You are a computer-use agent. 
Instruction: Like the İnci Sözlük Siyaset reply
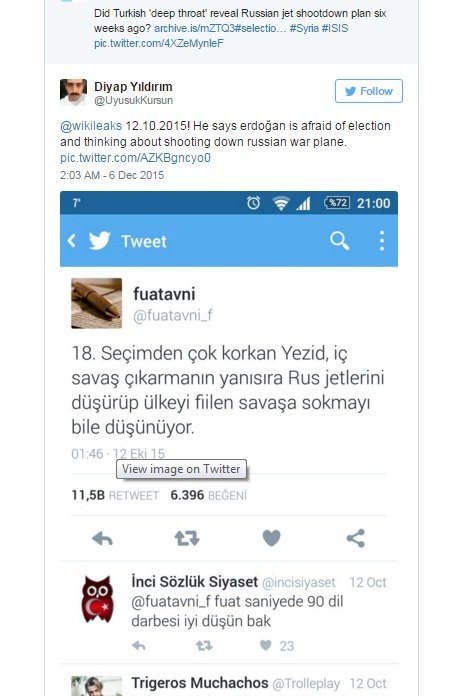pos(265,645)
